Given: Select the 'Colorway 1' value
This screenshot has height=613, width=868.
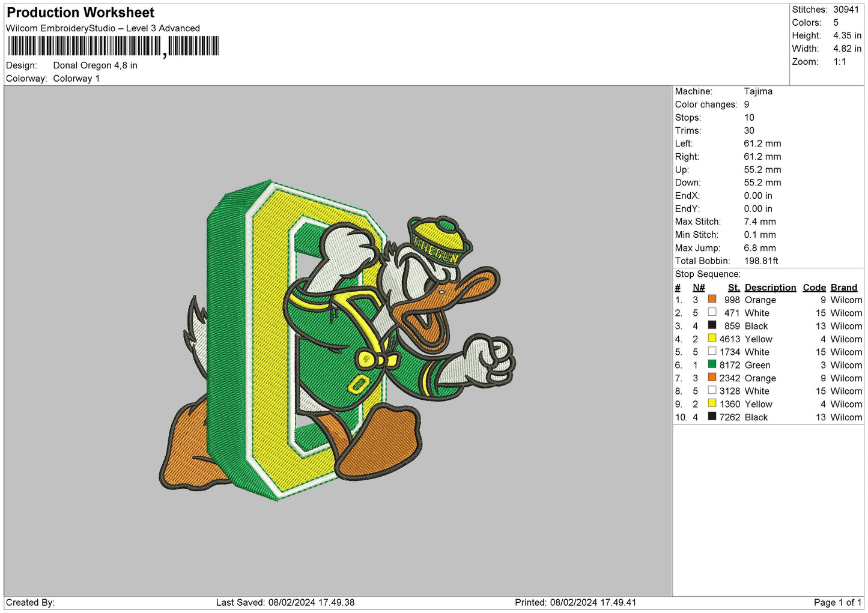Looking at the screenshot, I should [76, 79].
